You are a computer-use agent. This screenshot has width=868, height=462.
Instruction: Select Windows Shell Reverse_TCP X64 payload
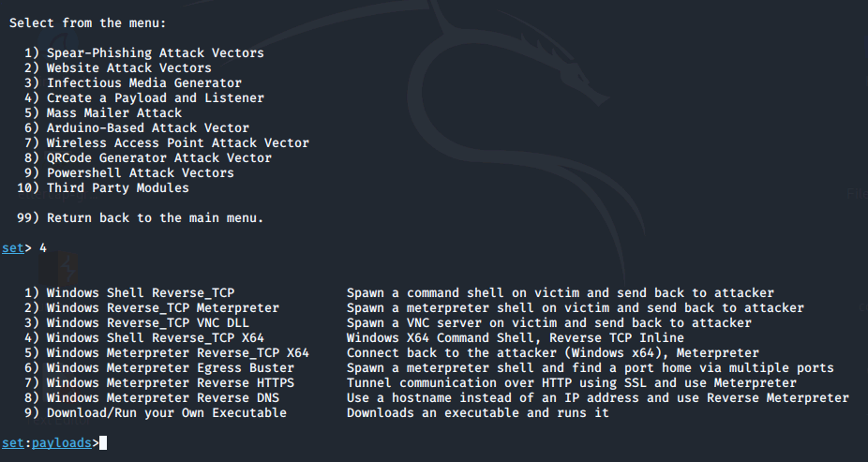[158, 338]
